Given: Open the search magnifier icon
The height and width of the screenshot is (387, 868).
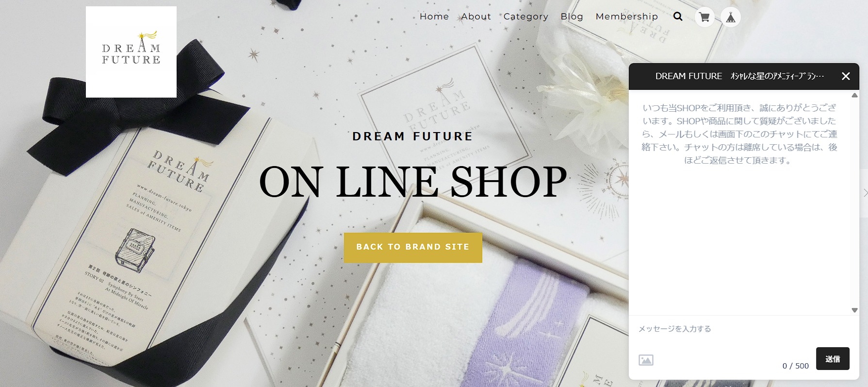Looking at the screenshot, I should coord(678,17).
